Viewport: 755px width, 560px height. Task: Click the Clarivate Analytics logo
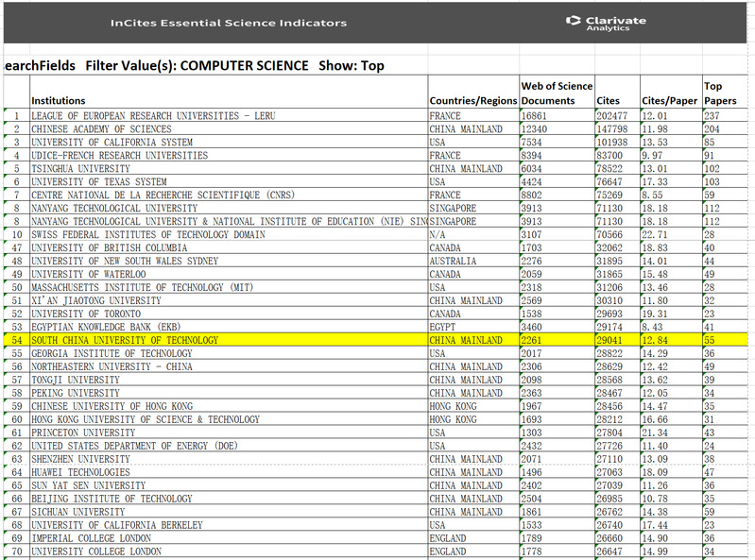(607, 23)
